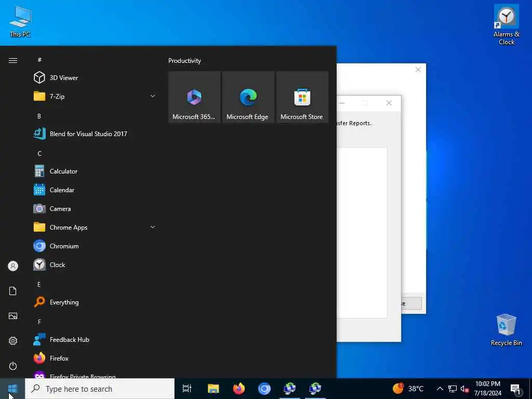Open the Microsoft Edge tile
Viewport: 532px width, 399px height.
pos(248,97)
